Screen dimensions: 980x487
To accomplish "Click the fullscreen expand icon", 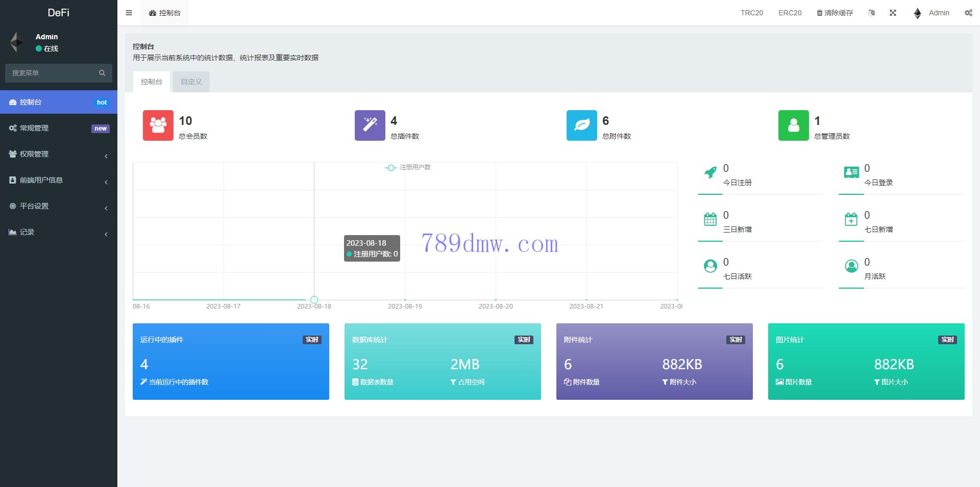I will [x=893, y=13].
